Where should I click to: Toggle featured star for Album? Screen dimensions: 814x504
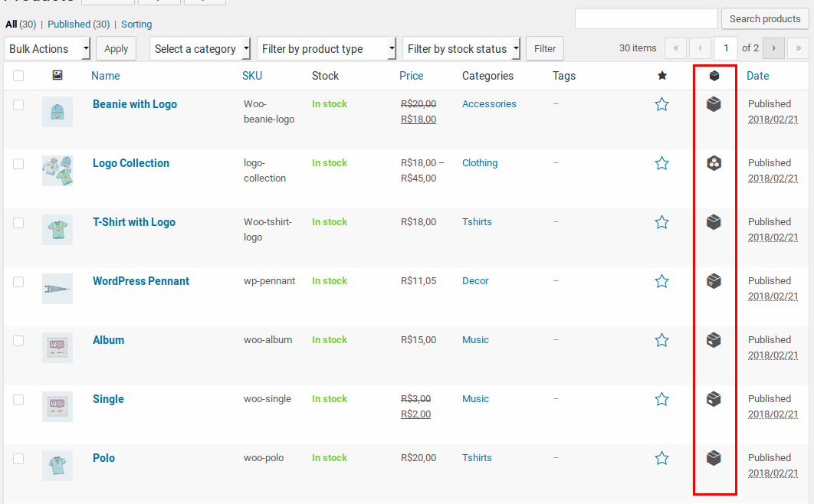[661, 341]
